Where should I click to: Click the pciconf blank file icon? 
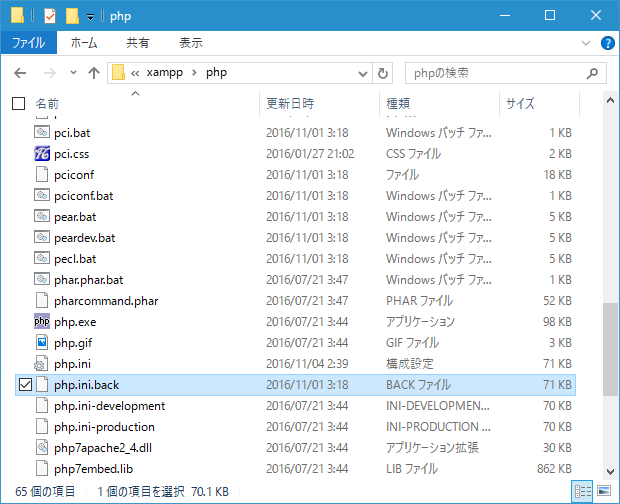42,174
